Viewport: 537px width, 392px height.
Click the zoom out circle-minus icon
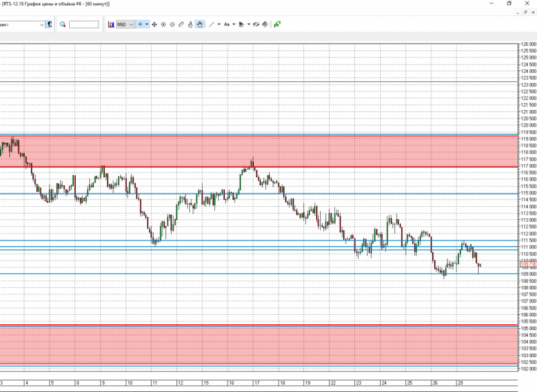pyautogui.click(x=173, y=24)
